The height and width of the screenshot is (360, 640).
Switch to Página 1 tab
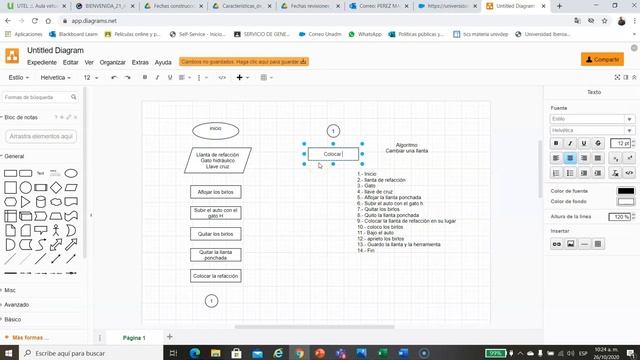[134, 338]
